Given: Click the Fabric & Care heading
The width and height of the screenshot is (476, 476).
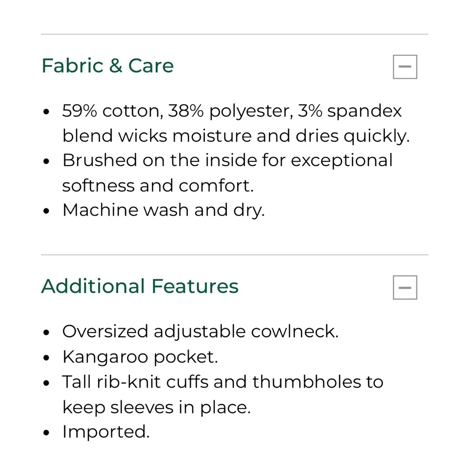Looking at the screenshot, I should (107, 66).
